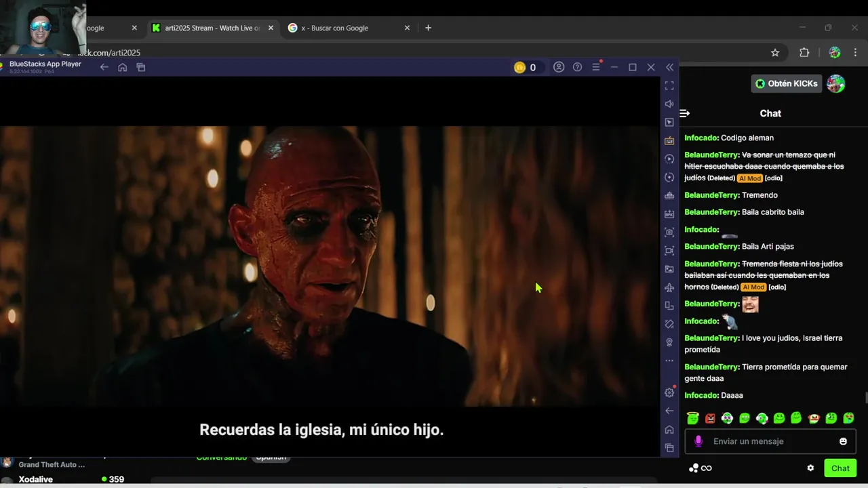Open the three-dots more tools icon
This screenshot has height=488, width=868.
coord(669,361)
